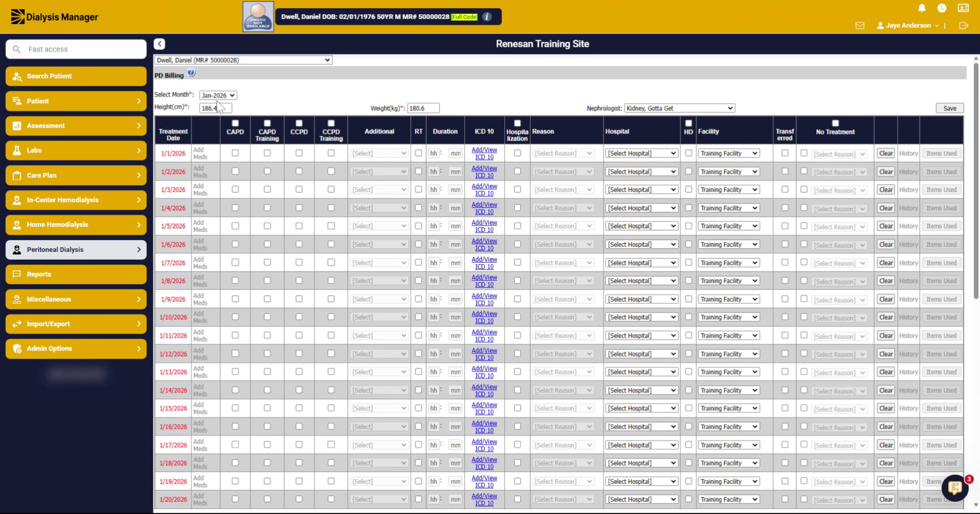This screenshot has width=980, height=514.
Task: Open the chat support bubble
Action: click(955, 487)
